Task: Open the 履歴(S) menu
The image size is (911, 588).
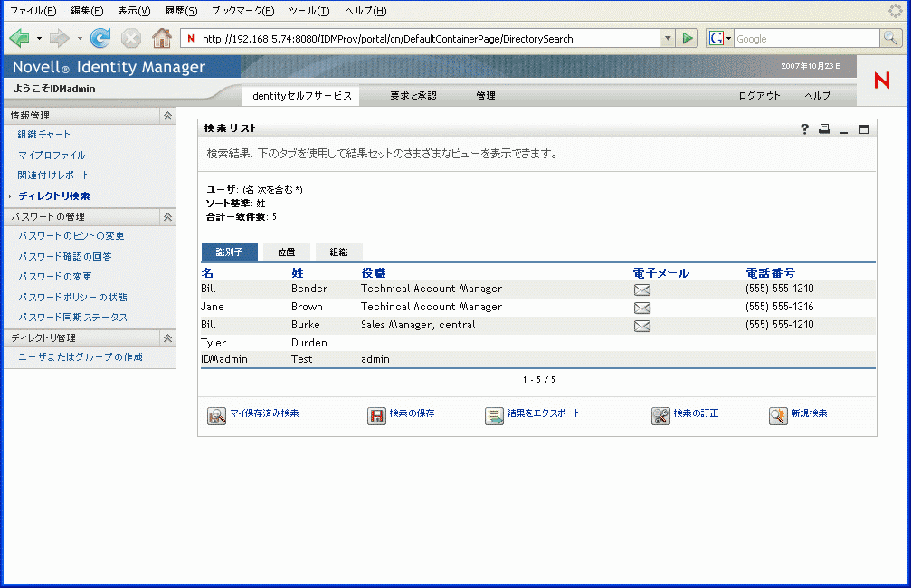Action: tap(181, 11)
